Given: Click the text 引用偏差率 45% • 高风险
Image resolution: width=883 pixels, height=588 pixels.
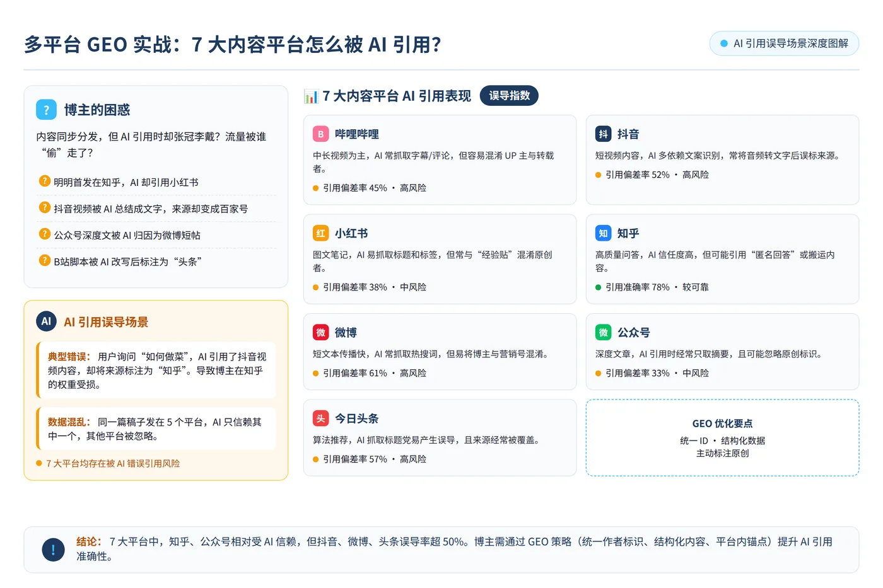Looking at the screenshot, I should tap(375, 188).
